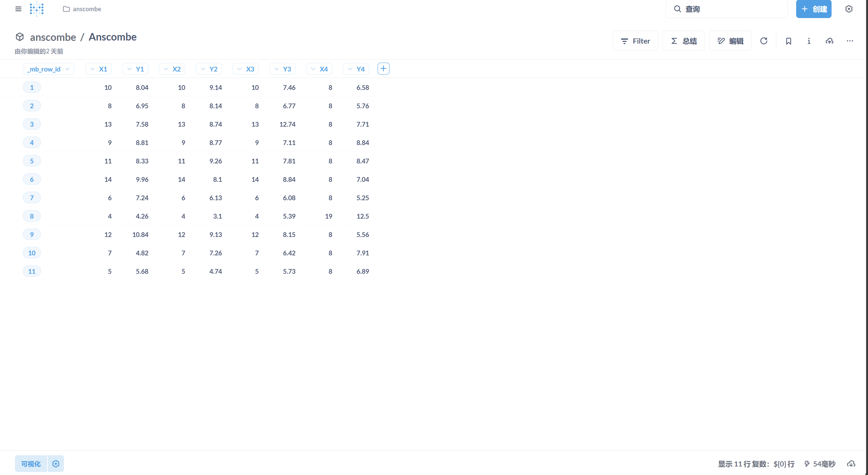Screen dimensions: 868x475
Task: Open the info details icon
Action: pyautogui.click(x=809, y=41)
